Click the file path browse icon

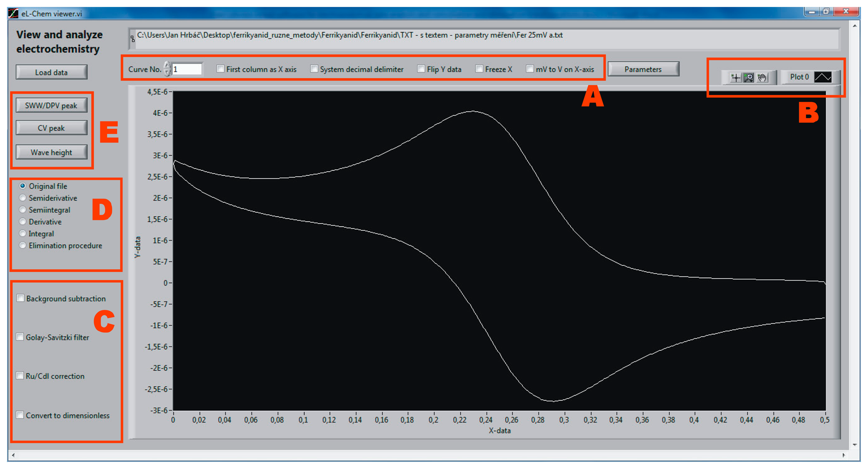(133, 39)
